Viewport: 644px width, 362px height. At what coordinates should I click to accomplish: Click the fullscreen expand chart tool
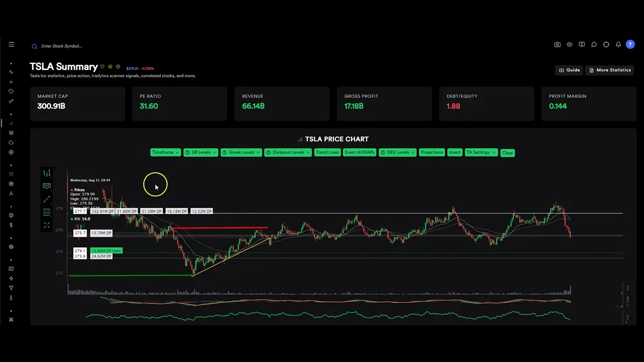[x=47, y=225]
